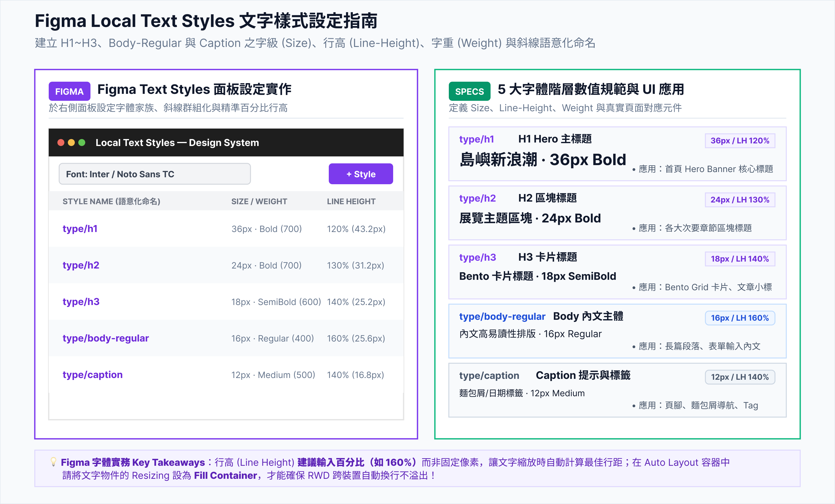Click the 應用：Bento Grid 卡片、文章小標 note
The image size is (835, 504).
point(702,287)
